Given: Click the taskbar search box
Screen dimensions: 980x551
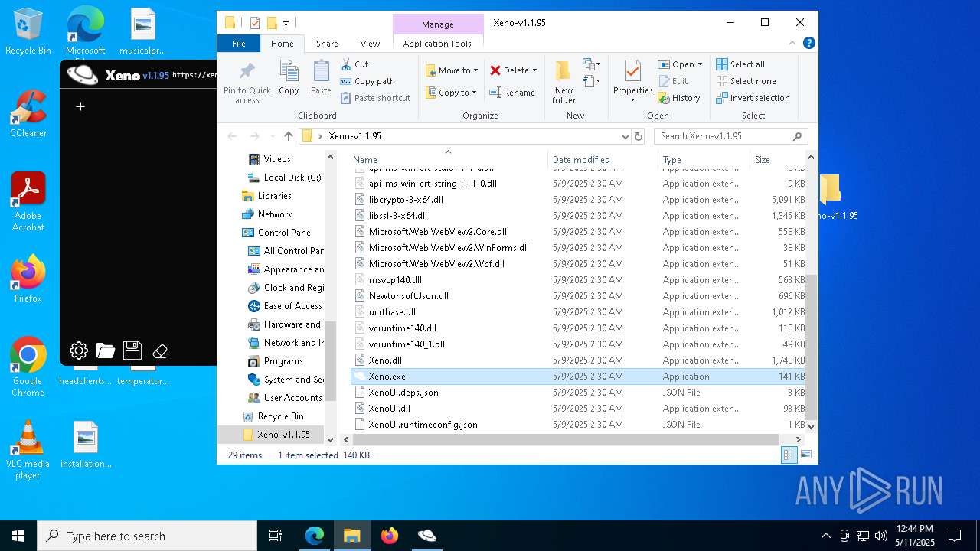Looking at the screenshot, I should point(147,536).
